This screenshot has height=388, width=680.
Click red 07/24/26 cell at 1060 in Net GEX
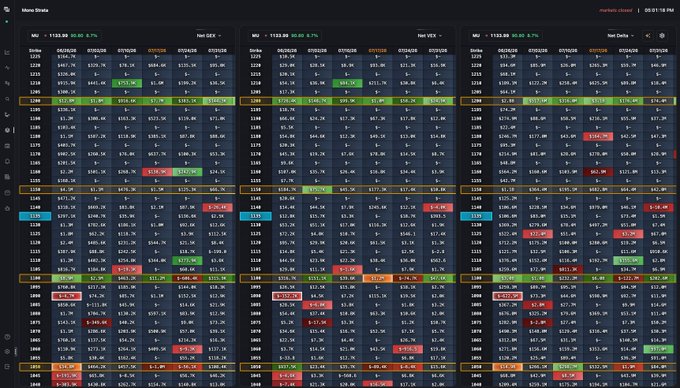pyautogui.click(x=187, y=349)
